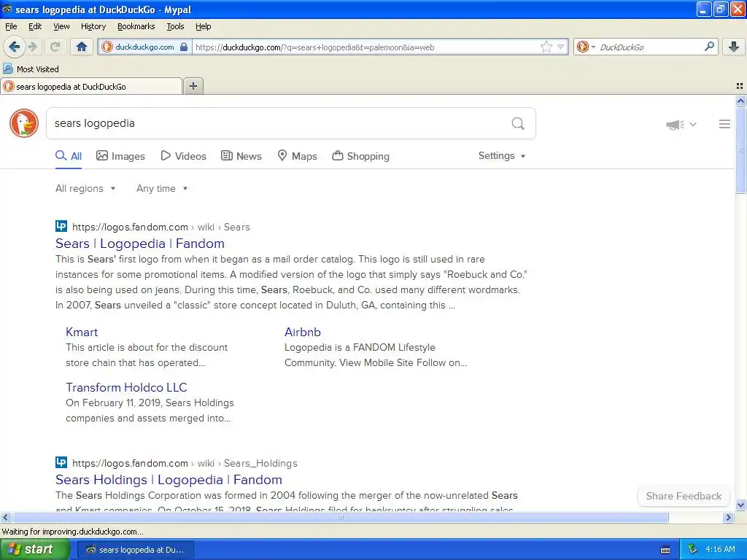Click the horizontal scrollbar left arrow
This screenshot has width=747, height=560.
pyautogui.click(x=5, y=517)
